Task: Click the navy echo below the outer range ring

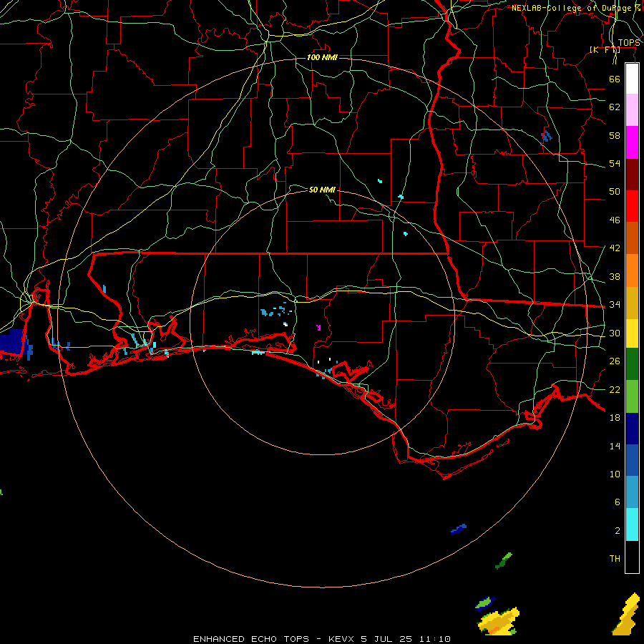Action: (x=459, y=530)
